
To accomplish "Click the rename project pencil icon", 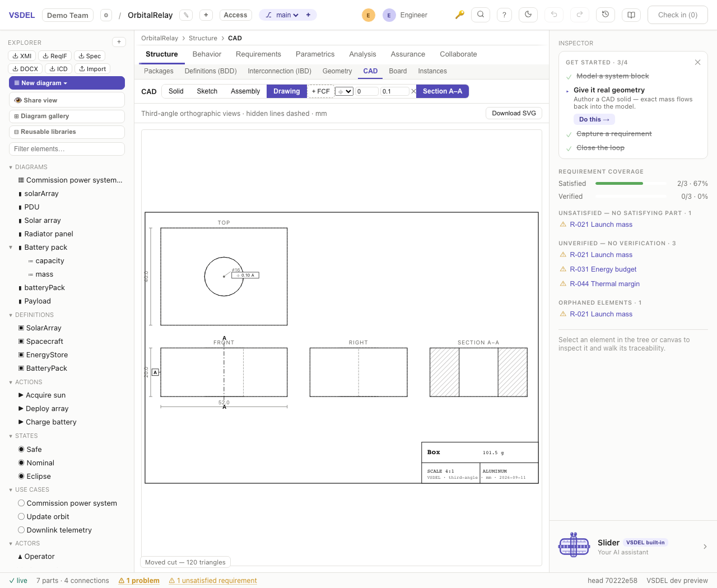I will 186,15.
